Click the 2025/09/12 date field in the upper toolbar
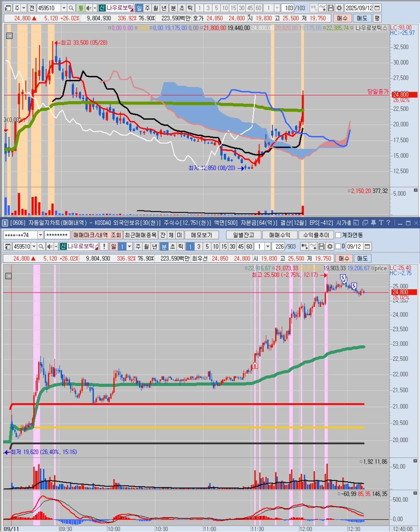420x532 pixels. coord(359,8)
